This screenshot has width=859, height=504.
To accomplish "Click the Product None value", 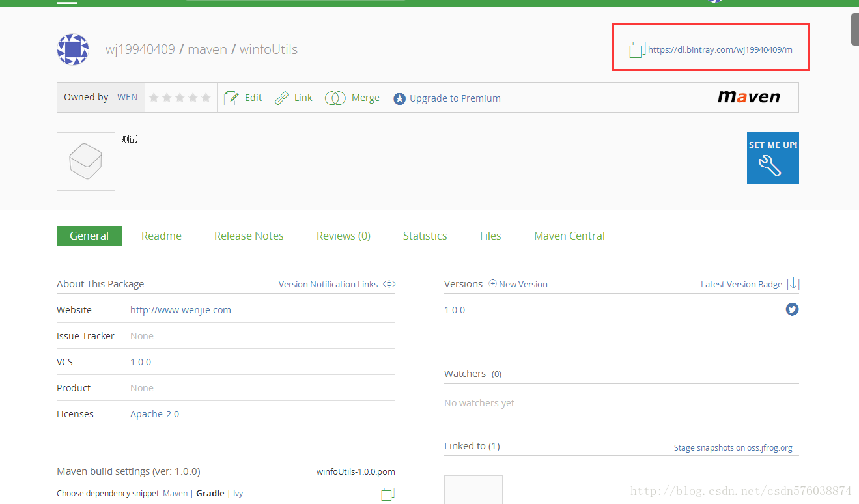I will [142, 388].
